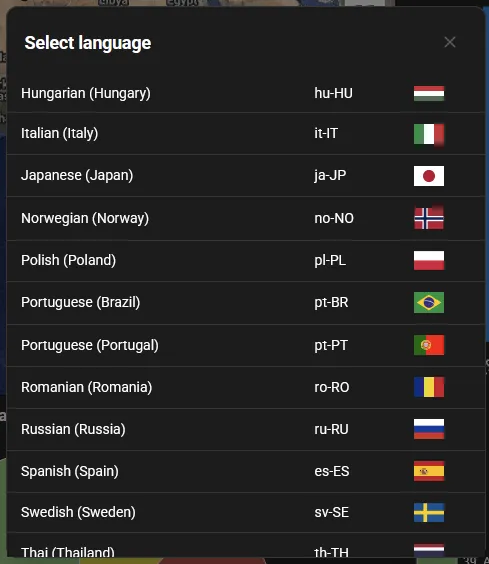The width and height of the screenshot is (489, 564).
Task: Click the Italy flag icon
Action: (429, 134)
